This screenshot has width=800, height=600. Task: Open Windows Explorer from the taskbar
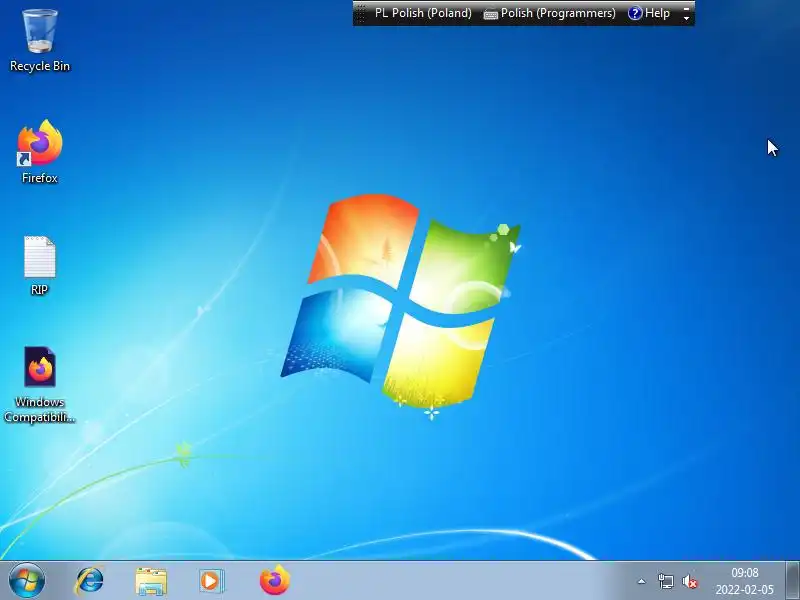click(151, 581)
